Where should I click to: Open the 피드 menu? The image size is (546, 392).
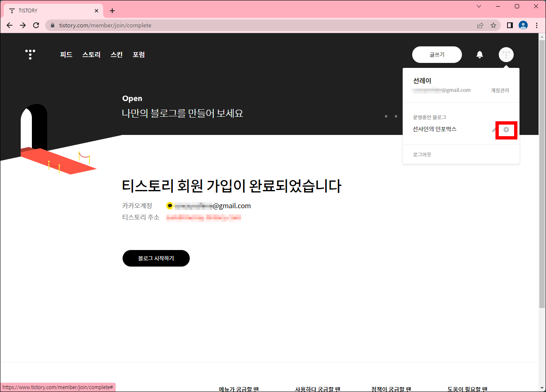[66, 55]
